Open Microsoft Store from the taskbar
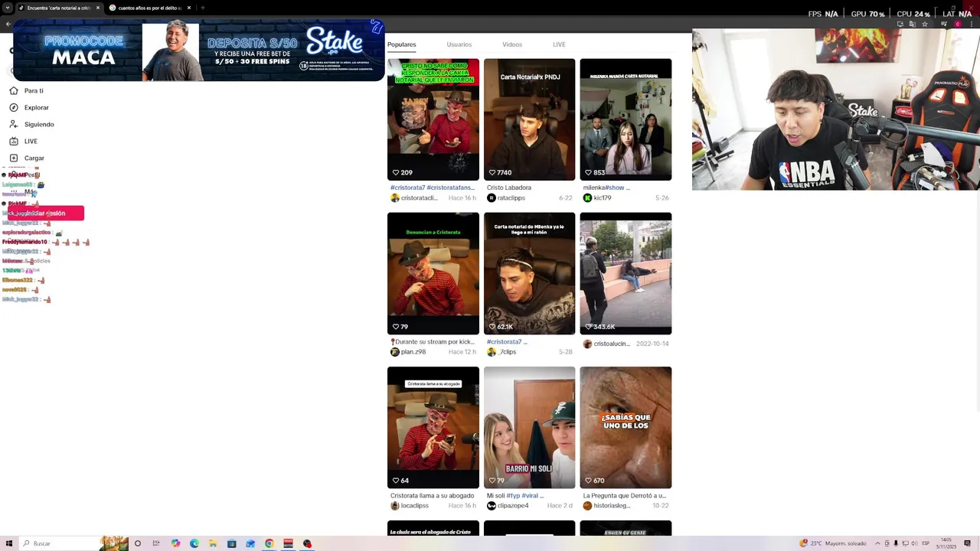 [x=232, y=543]
